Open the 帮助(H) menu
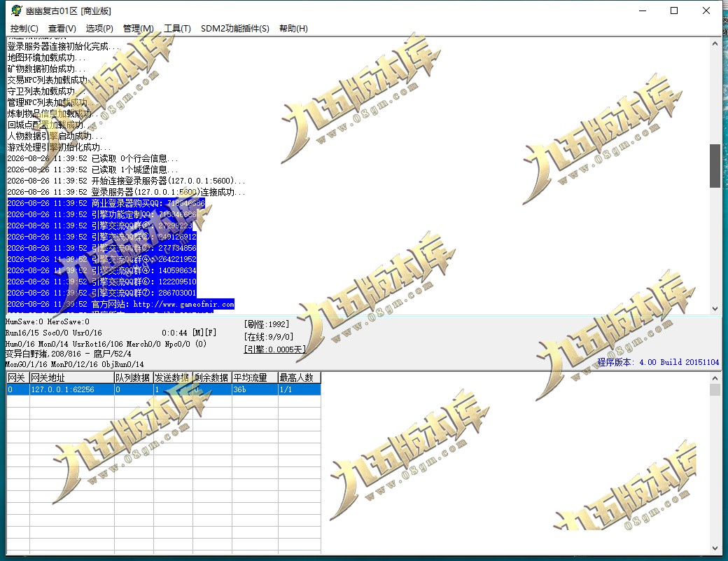Screen dimensions: 728x561 (293, 28)
